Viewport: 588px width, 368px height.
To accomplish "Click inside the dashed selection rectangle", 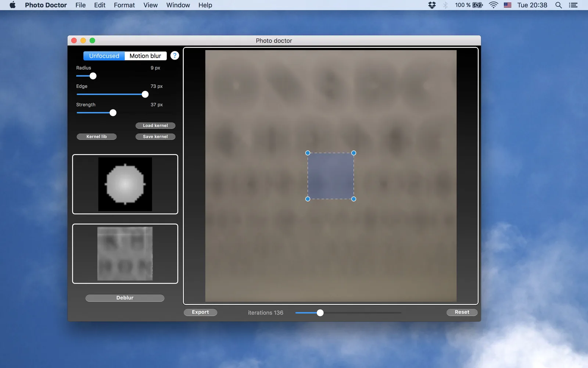I will point(331,176).
